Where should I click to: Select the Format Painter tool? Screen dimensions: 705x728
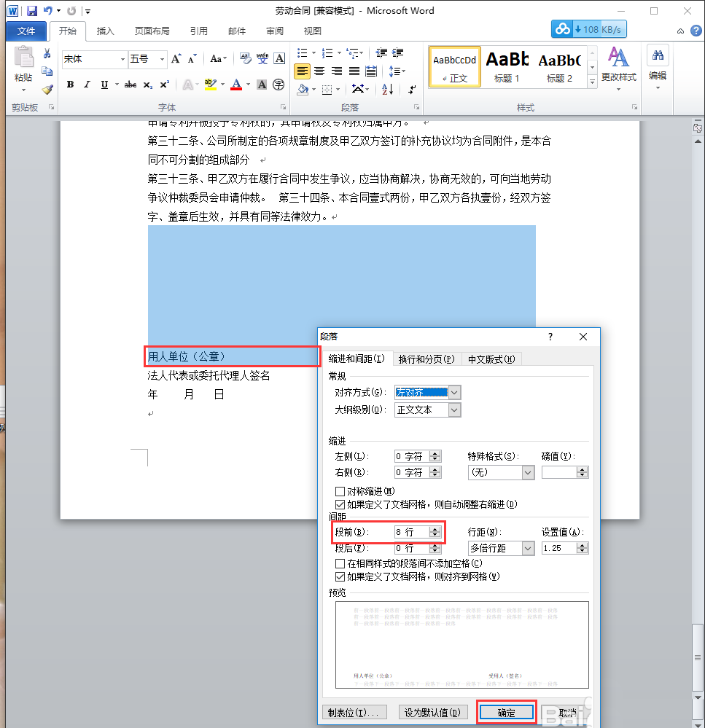[x=47, y=89]
